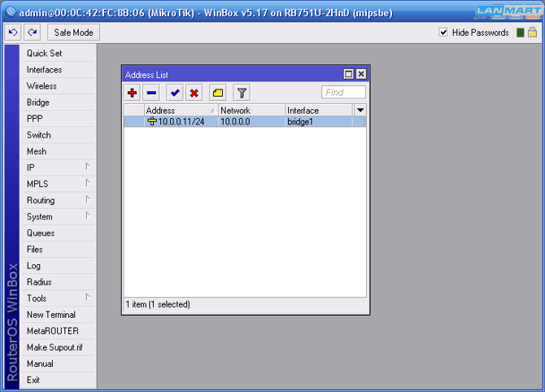Expand the System submenu
The image size is (545, 392).
point(58,217)
